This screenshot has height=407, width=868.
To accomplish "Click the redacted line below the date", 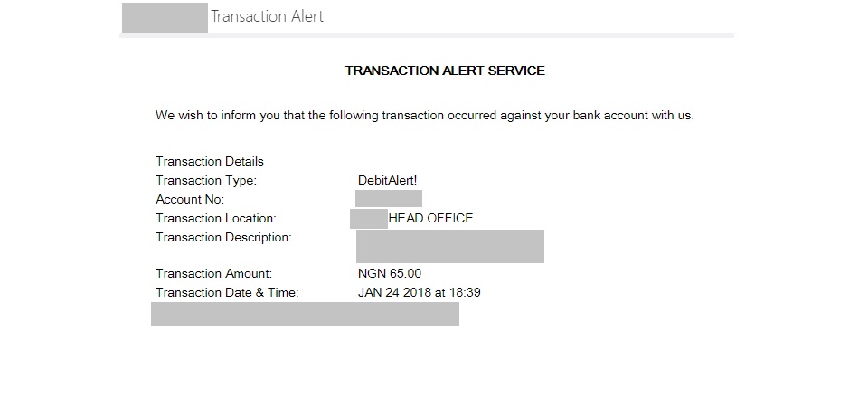I will [x=305, y=314].
